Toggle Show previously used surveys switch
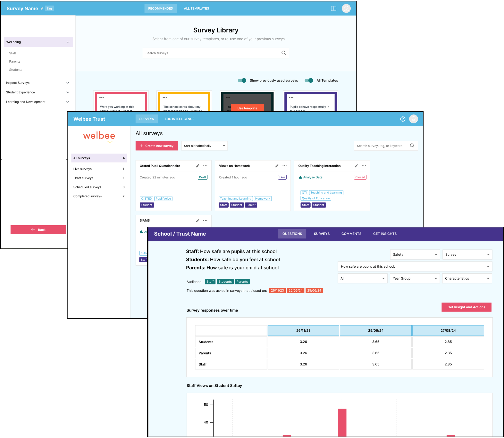The height and width of the screenshot is (438, 504). pos(242,81)
